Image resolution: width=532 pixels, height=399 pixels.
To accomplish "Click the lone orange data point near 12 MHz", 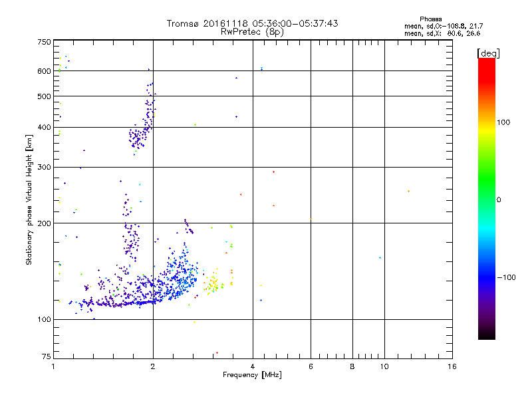I will click(408, 192).
